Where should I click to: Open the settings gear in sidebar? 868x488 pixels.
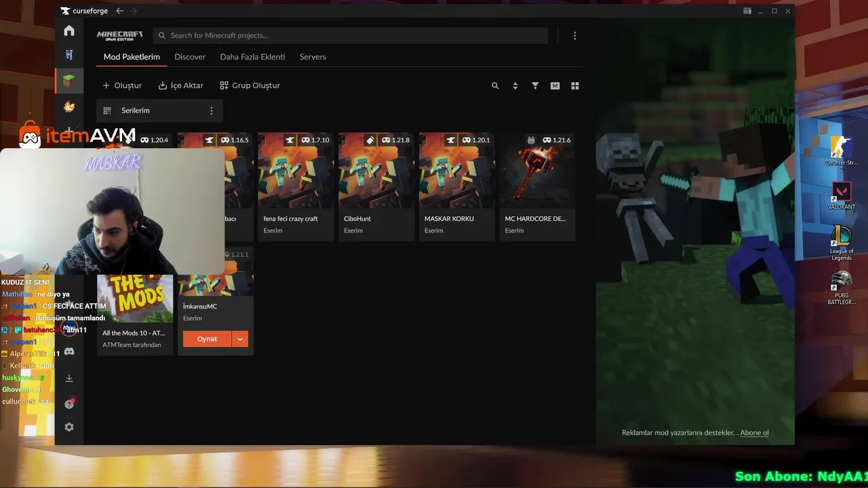coord(69,427)
